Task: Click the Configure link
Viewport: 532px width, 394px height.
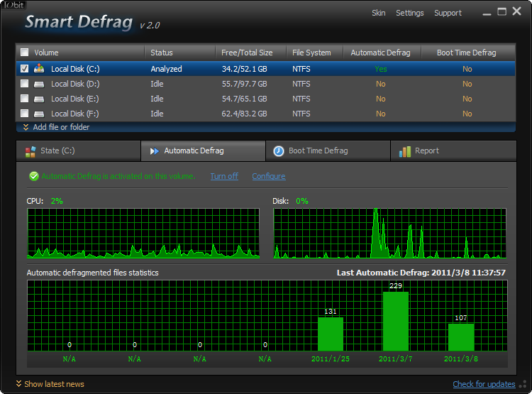Action: point(269,176)
